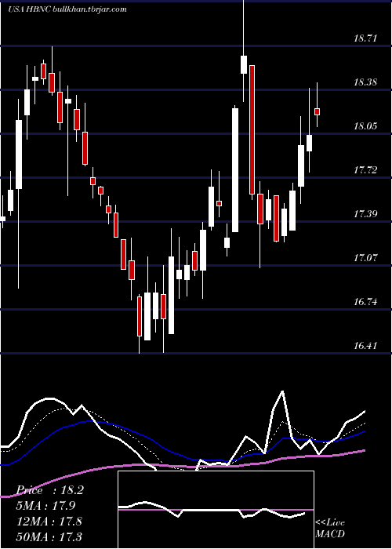Viewport: 392px width, 549px height.
Task: Click the 16.41 price axis label
Action: [365, 346]
